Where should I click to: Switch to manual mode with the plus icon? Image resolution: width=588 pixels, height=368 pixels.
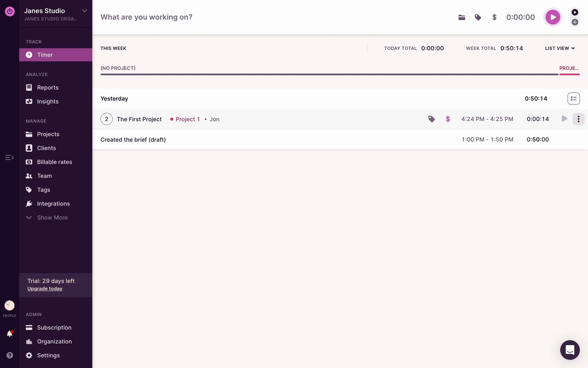pos(575,22)
